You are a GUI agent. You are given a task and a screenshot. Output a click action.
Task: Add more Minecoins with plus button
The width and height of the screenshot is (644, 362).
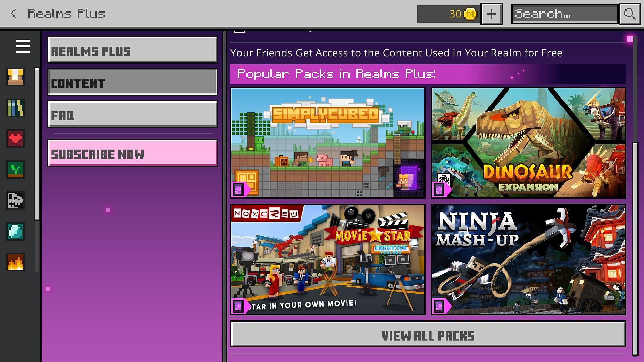(491, 14)
